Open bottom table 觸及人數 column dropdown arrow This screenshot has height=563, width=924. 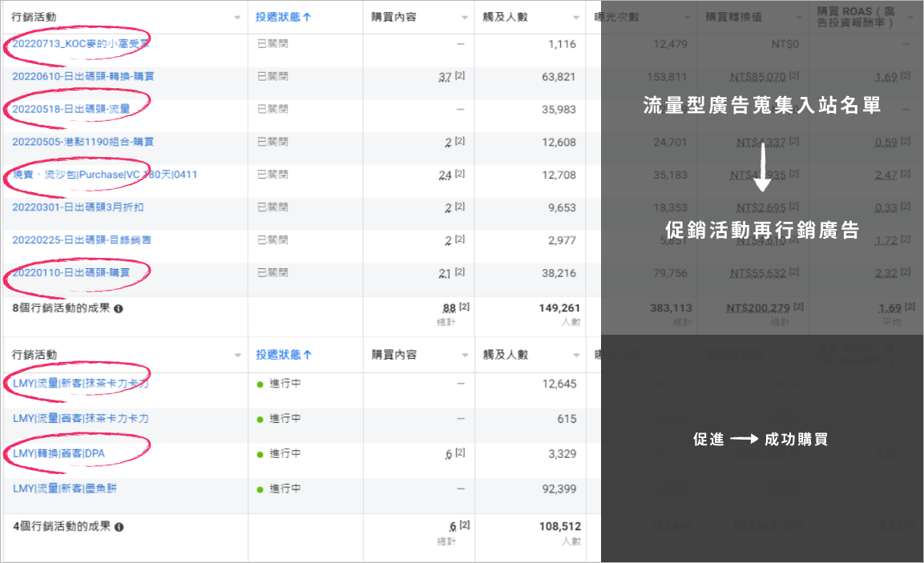point(576,356)
